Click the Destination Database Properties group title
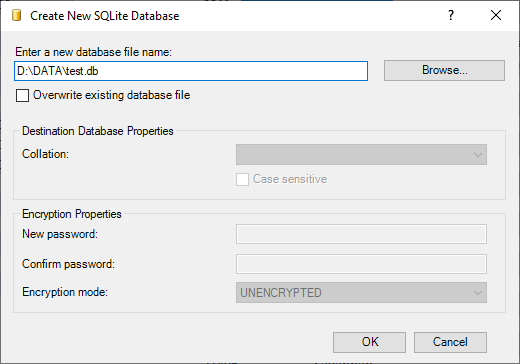This screenshot has height=364, width=520. (98, 131)
